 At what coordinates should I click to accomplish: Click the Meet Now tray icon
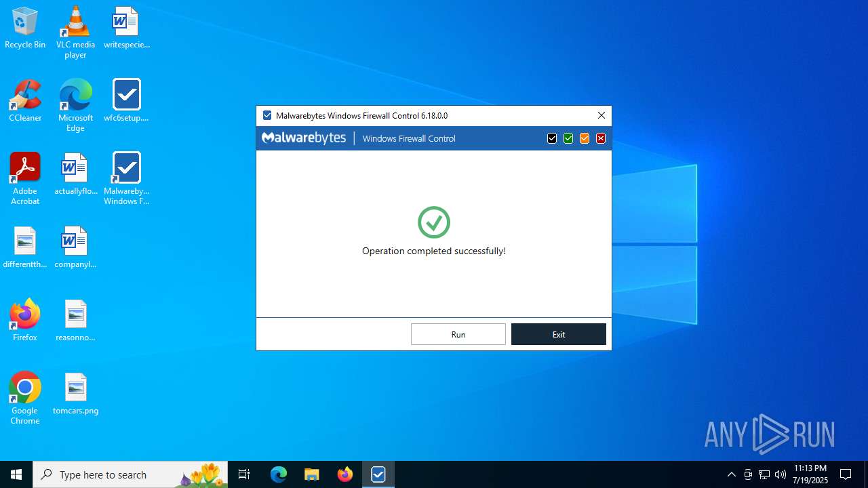coord(748,474)
